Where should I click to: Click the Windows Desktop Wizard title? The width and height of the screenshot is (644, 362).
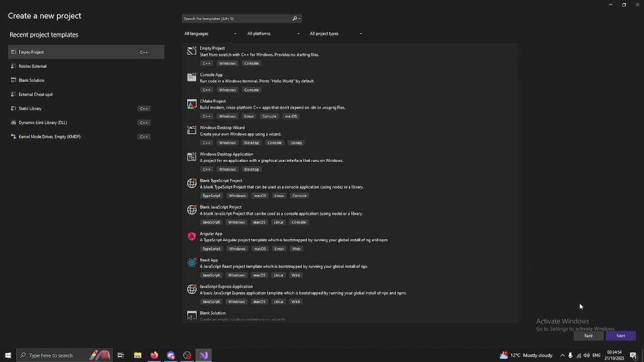click(x=222, y=128)
